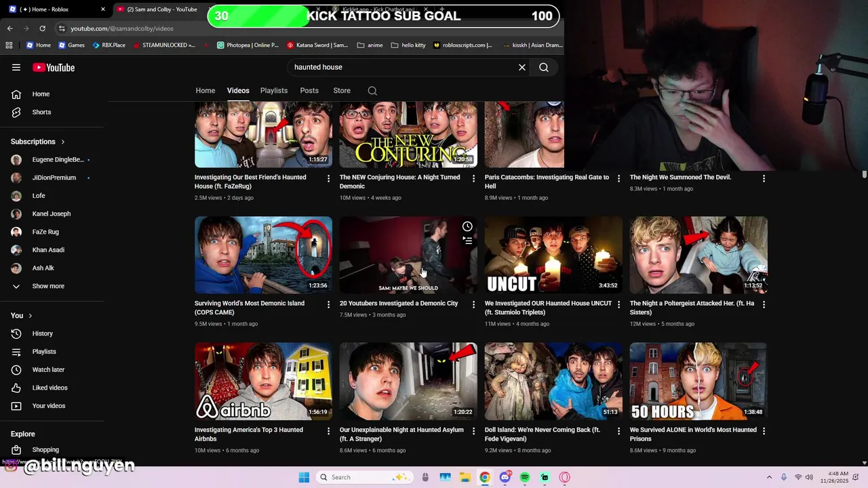Open the anime bookmarks folder
Viewport: 868px width, 488px height.
click(370, 45)
